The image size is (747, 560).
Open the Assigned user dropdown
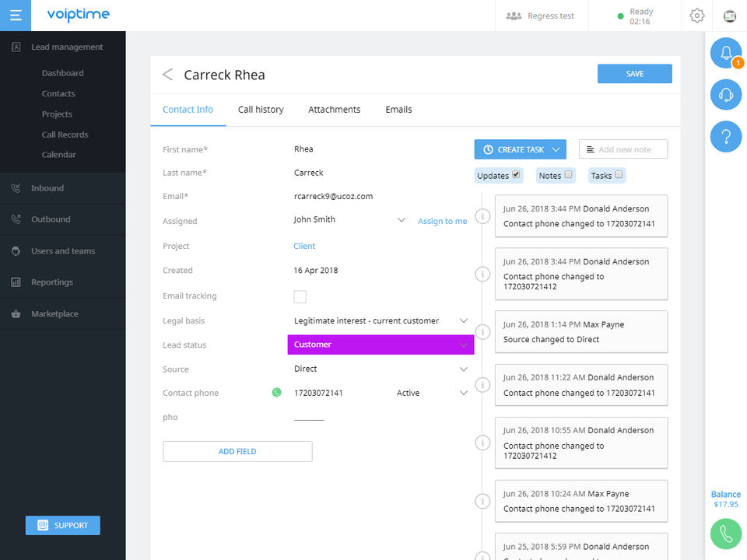tap(402, 220)
